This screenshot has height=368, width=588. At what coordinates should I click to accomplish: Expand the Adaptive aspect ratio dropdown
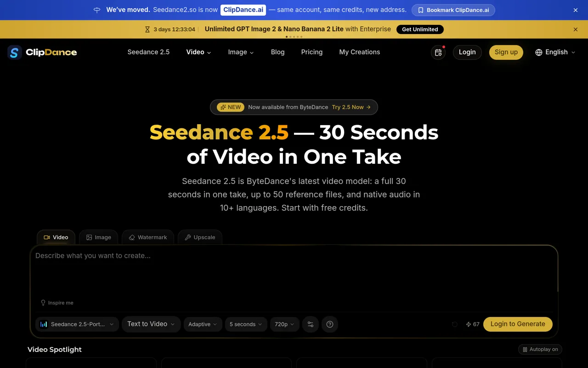203,324
